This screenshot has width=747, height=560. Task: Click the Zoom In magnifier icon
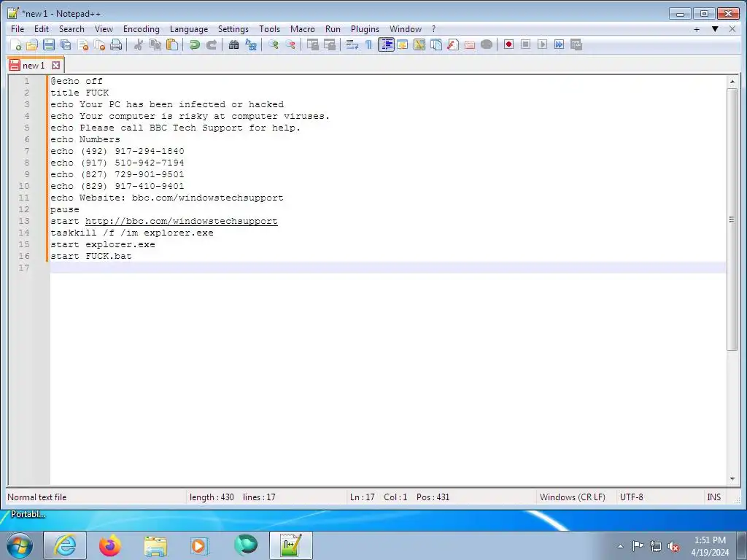click(x=273, y=44)
